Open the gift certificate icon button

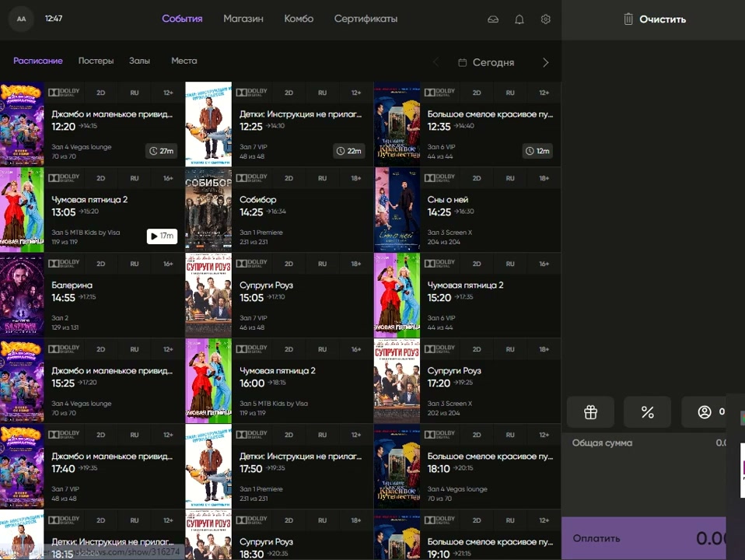tap(590, 412)
